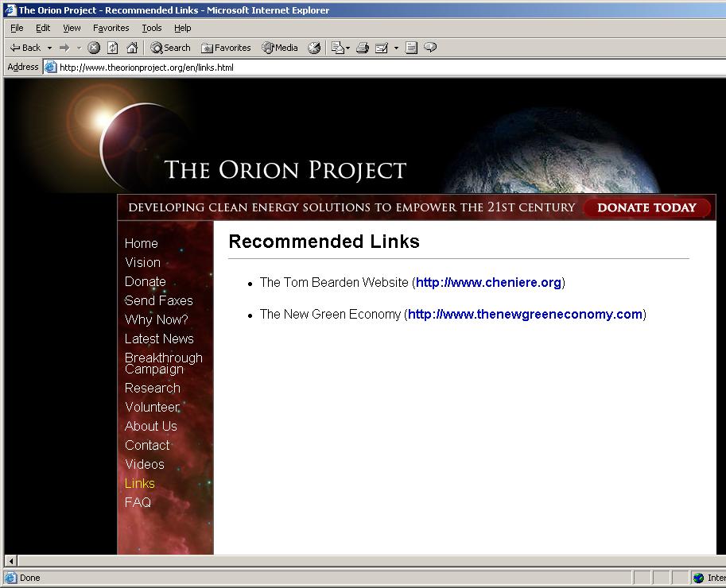The image size is (726, 588).
Task: Open the Help menu
Action: 182,29
